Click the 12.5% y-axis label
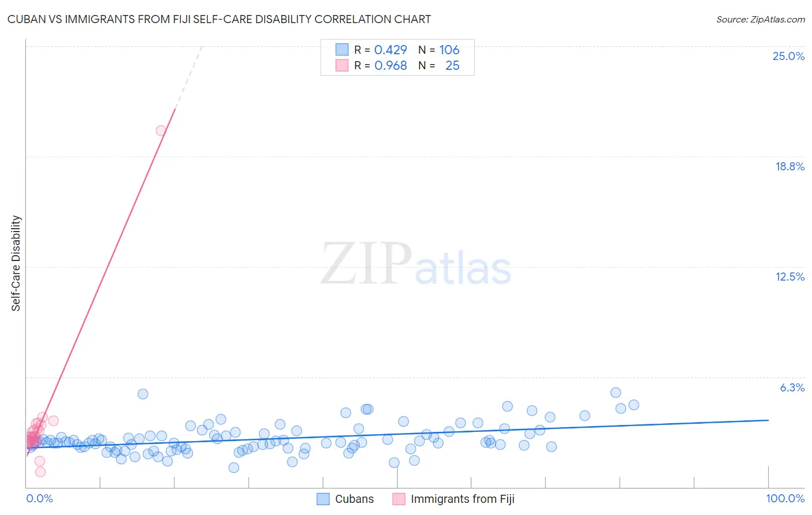812x515 pixels. pos(789,277)
